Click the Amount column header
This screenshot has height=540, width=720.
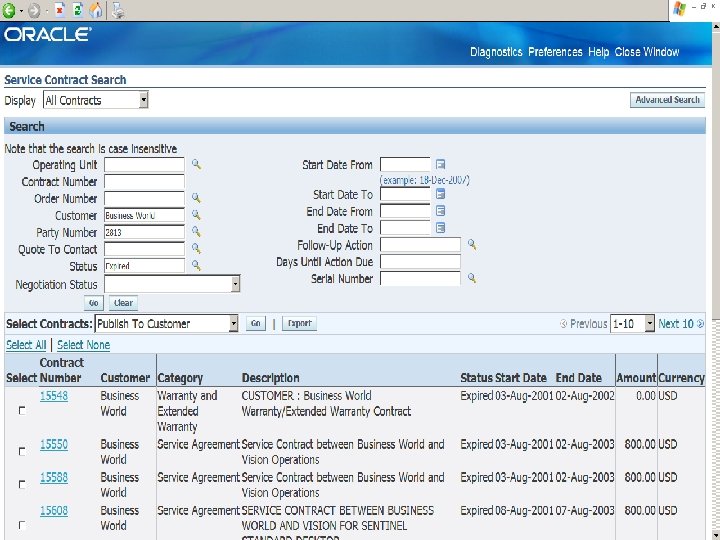(x=636, y=378)
